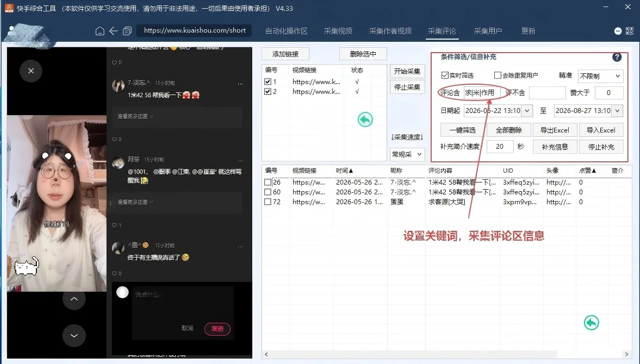
Task: Click the round minus icon at top right
Action: (618, 31)
